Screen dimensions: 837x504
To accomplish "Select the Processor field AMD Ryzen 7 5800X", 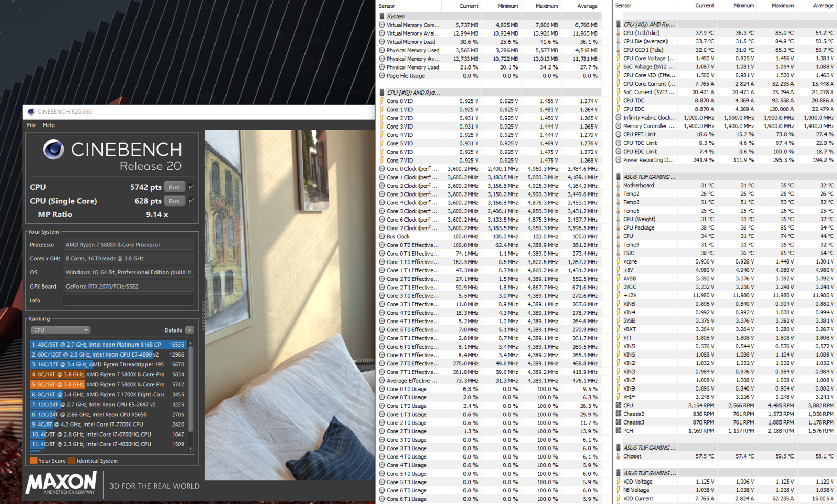I will tap(128, 245).
